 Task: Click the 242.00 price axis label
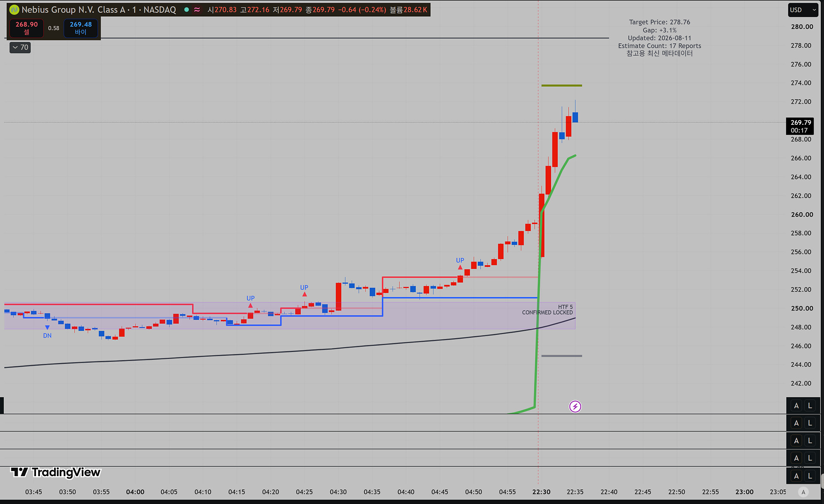coord(801,383)
